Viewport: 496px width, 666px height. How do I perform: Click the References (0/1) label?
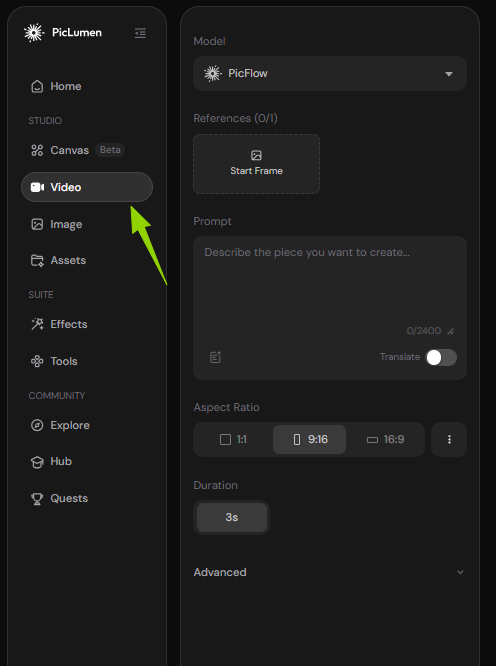tap(236, 118)
